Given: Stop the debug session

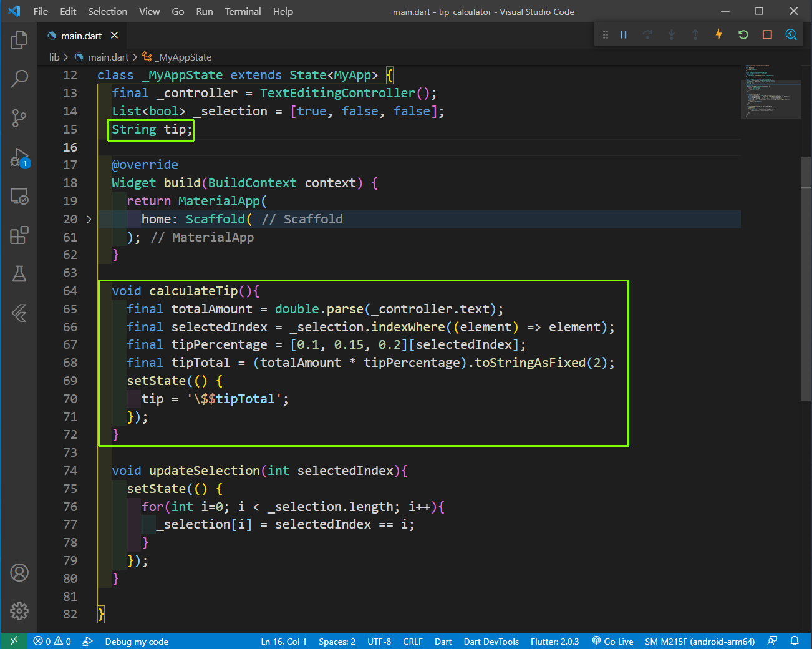Looking at the screenshot, I should coord(767,35).
